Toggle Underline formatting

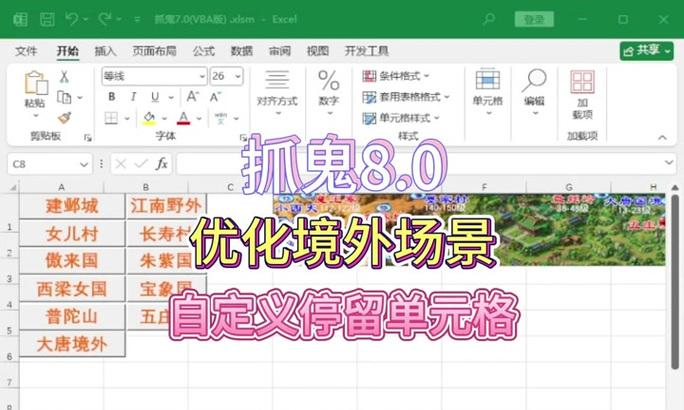pos(155,96)
